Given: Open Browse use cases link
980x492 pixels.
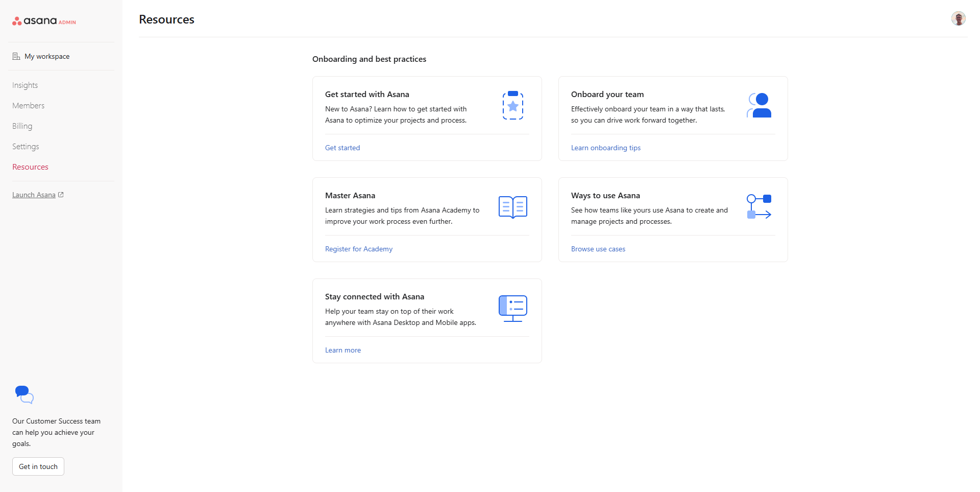Looking at the screenshot, I should click(x=598, y=249).
